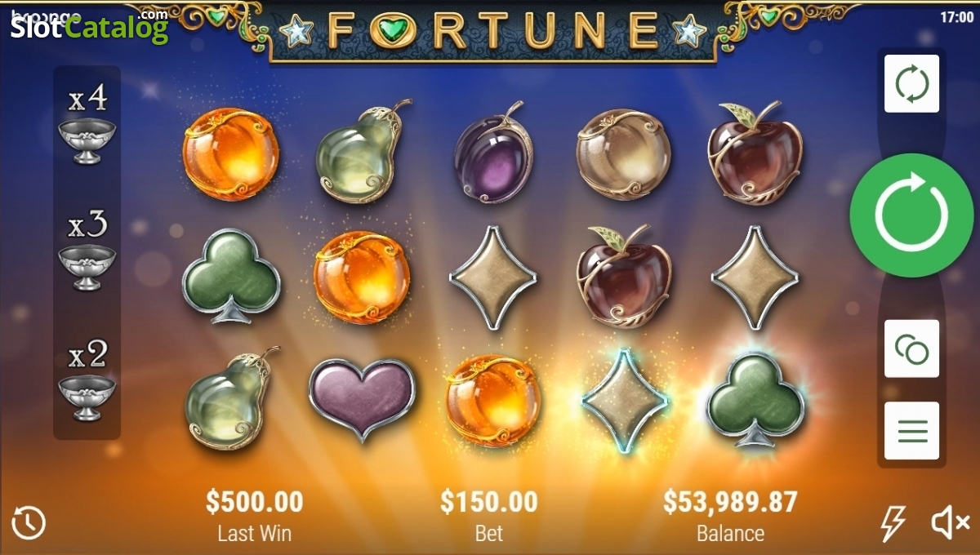Select the x2 multiplier bowl
This screenshot has height=555, width=980.
[87, 380]
